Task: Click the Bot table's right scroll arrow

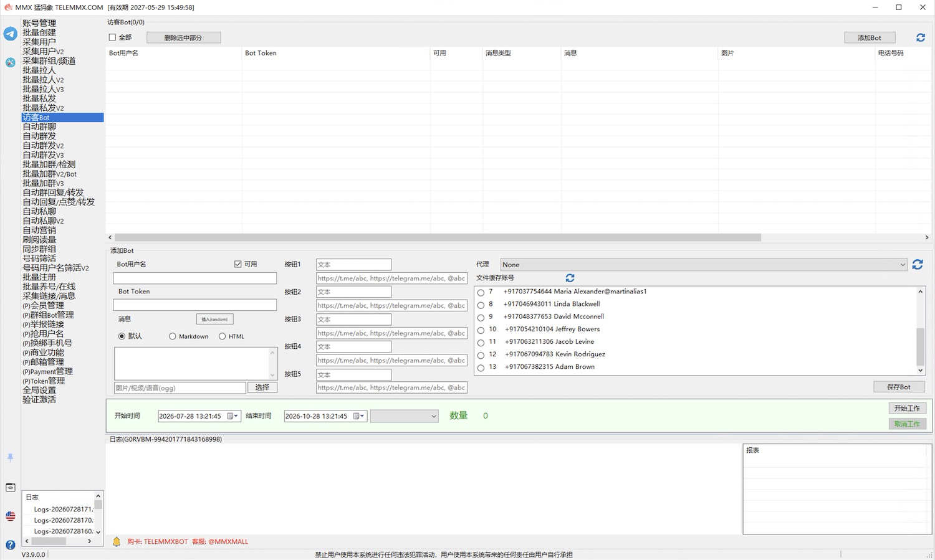Action: pyautogui.click(x=927, y=237)
